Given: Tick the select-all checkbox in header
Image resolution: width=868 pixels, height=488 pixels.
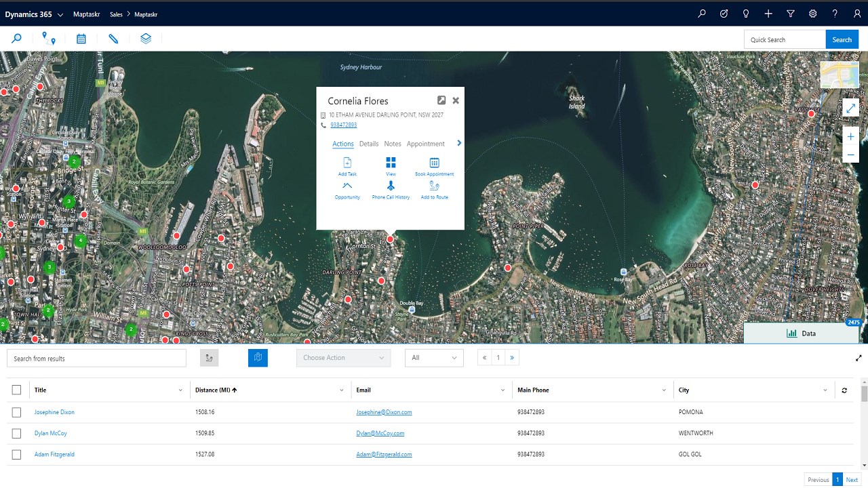Looking at the screenshot, I should coord(17,390).
